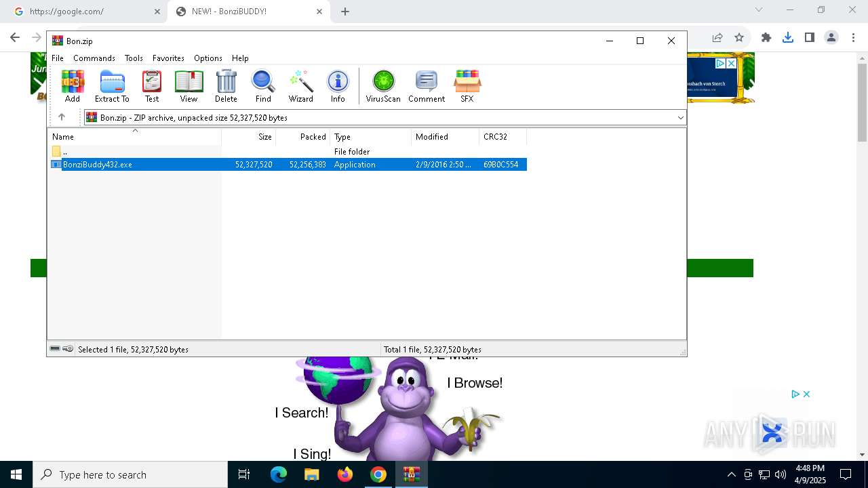Open the File menu in WinRAR
The width and height of the screenshot is (868, 488).
(58, 58)
